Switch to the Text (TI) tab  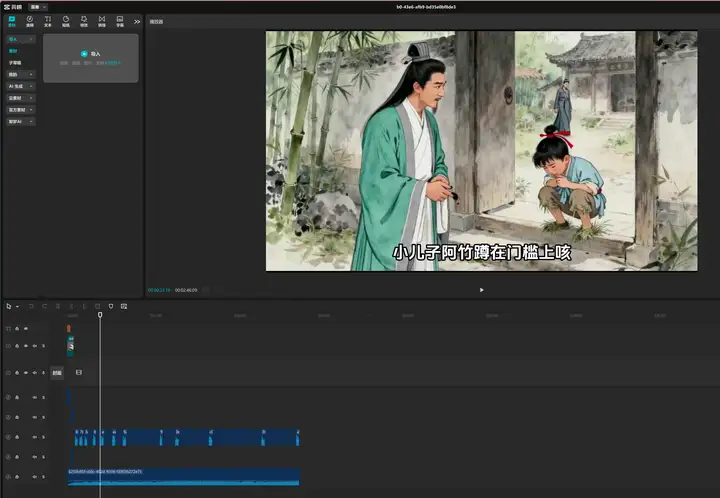click(x=48, y=21)
